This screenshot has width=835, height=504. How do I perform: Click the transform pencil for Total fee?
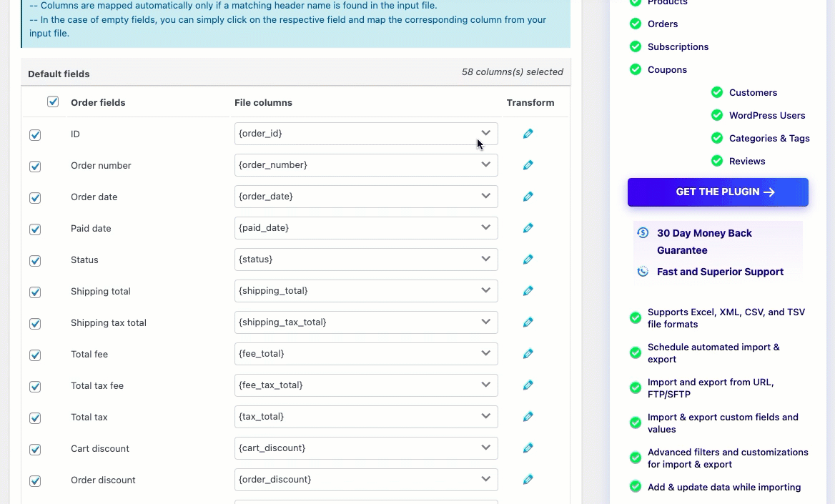click(x=528, y=354)
